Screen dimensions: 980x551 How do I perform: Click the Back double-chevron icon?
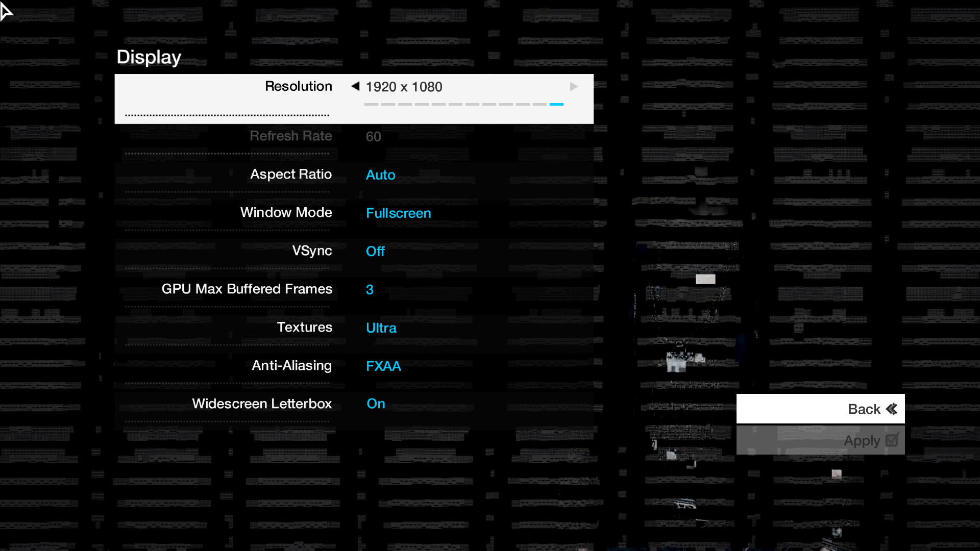click(x=892, y=409)
